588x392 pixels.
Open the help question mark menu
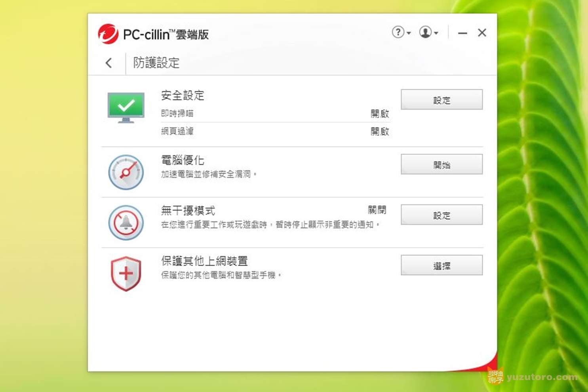401,32
